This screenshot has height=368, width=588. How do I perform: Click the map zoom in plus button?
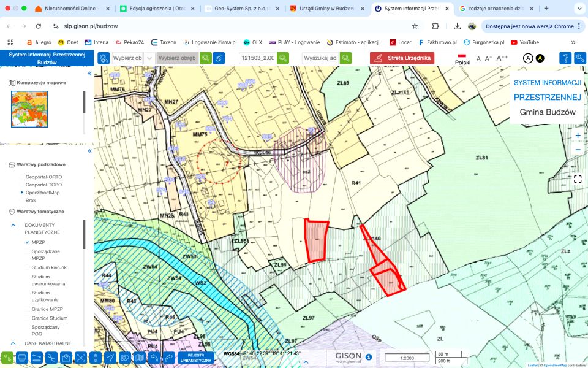click(578, 136)
